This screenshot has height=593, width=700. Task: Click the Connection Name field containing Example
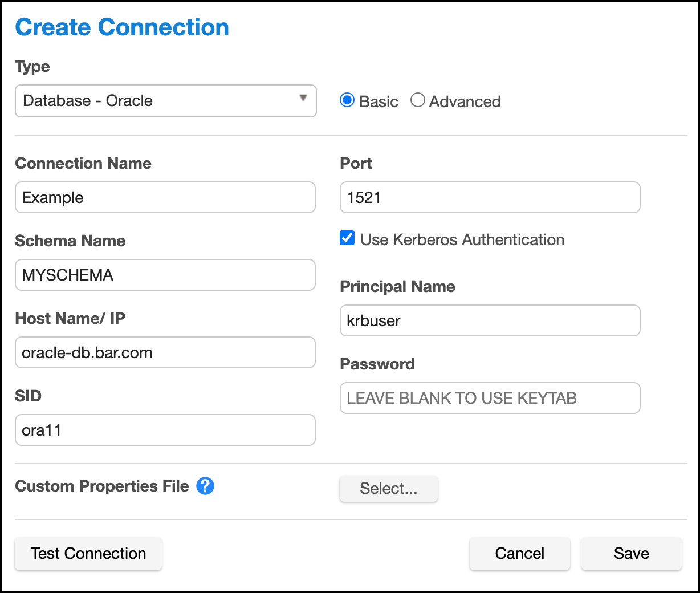[165, 197]
